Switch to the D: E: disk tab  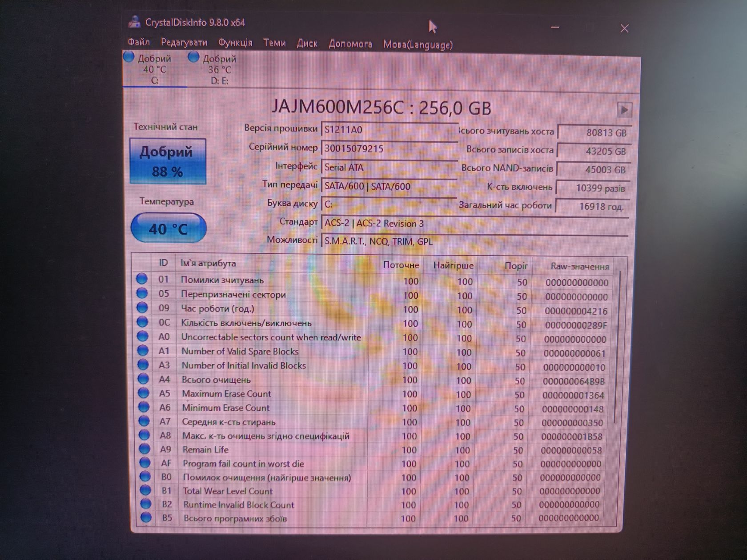219,69
